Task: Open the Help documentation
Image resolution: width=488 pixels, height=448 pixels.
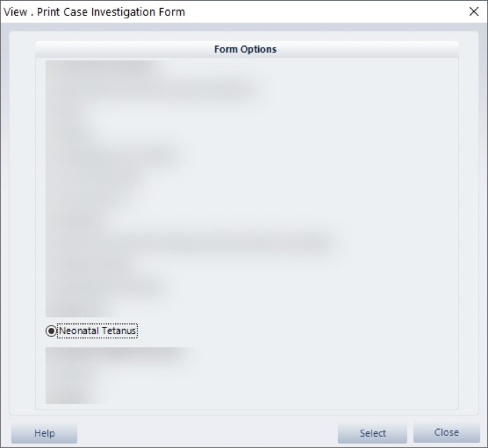Action: click(x=44, y=433)
